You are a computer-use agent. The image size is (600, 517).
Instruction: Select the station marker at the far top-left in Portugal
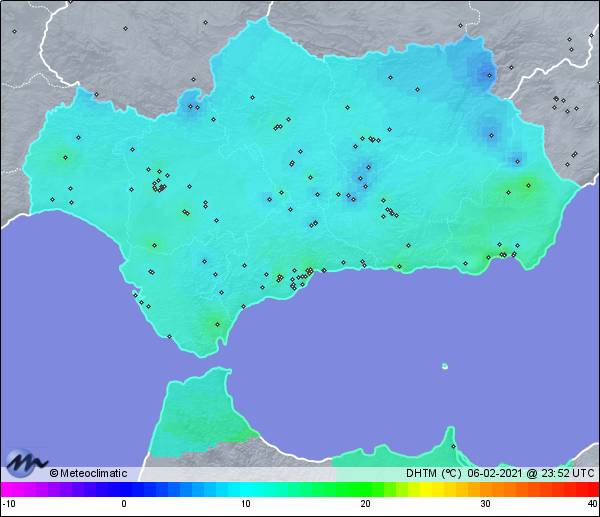pyautogui.click(x=15, y=31)
